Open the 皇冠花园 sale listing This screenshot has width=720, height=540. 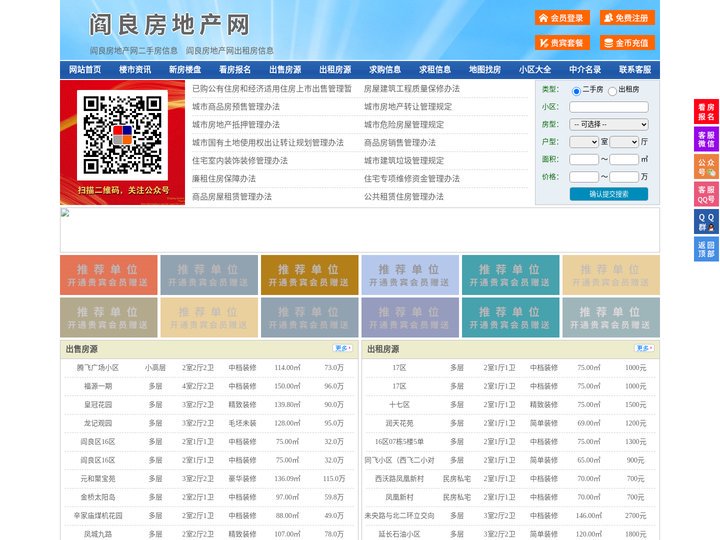click(x=98, y=405)
